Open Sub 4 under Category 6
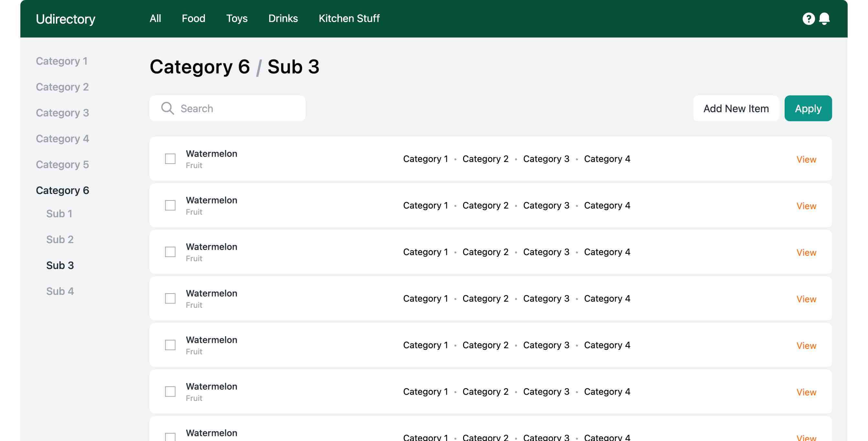The image size is (868, 441). pos(60,291)
